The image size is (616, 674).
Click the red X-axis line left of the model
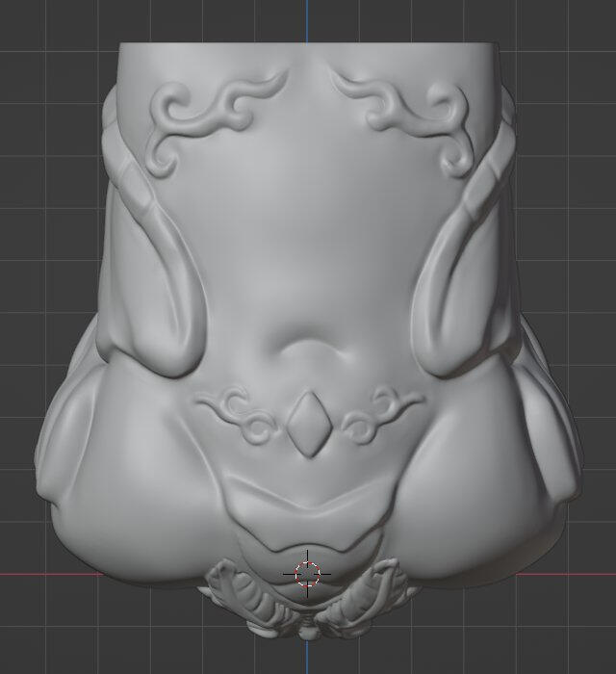coord(48,575)
